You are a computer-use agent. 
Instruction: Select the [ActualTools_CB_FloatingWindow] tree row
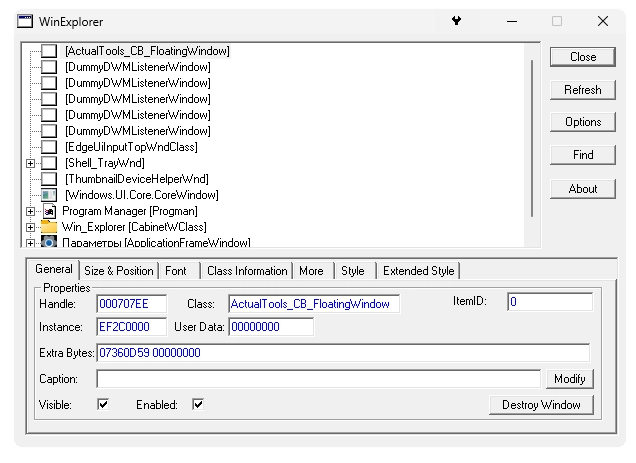click(147, 51)
